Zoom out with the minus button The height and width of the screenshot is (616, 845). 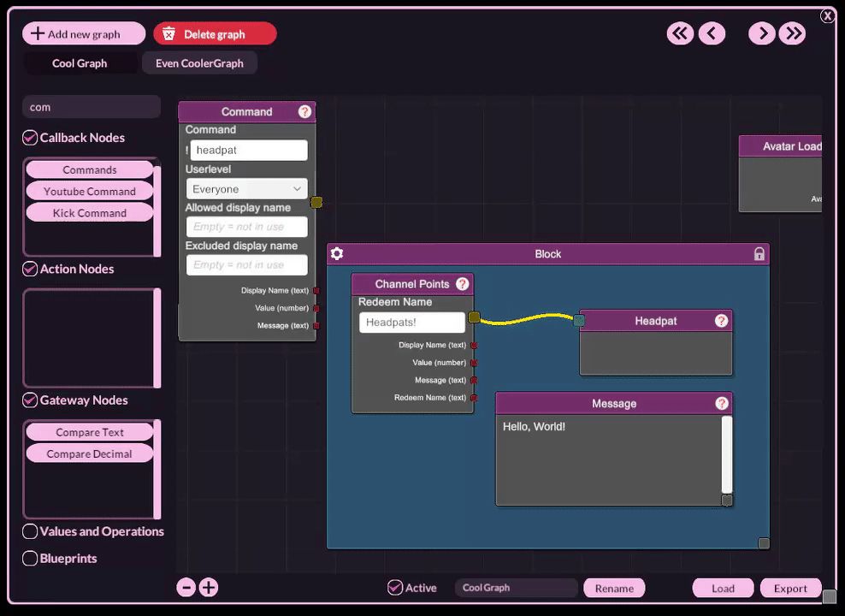186,588
